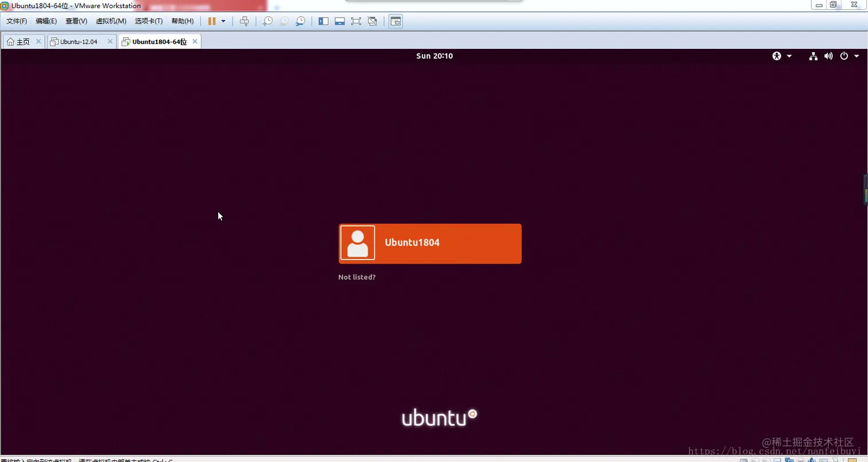Close the 主页 tab
The width and height of the screenshot is (868, 462).
click(x=38, y=41)
